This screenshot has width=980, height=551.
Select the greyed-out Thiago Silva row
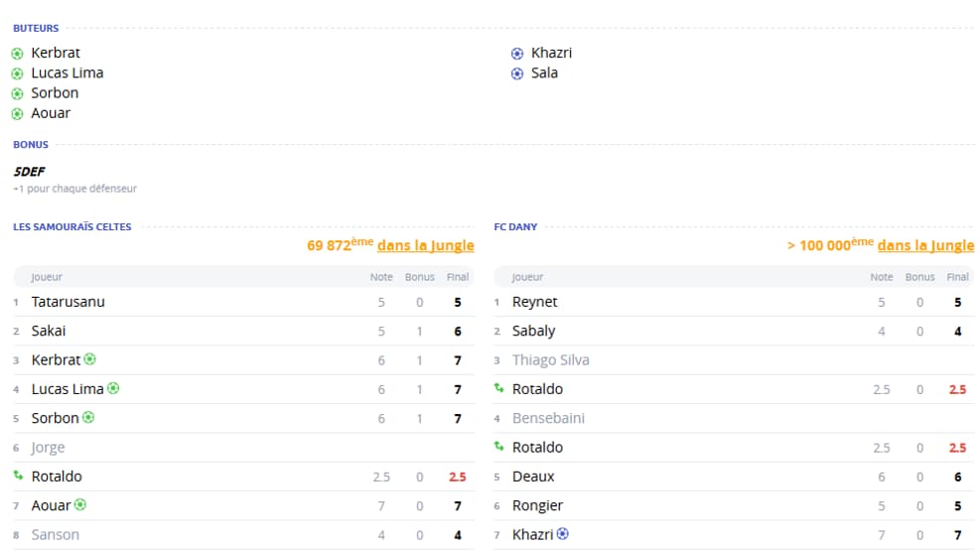[x=734, y=359]
